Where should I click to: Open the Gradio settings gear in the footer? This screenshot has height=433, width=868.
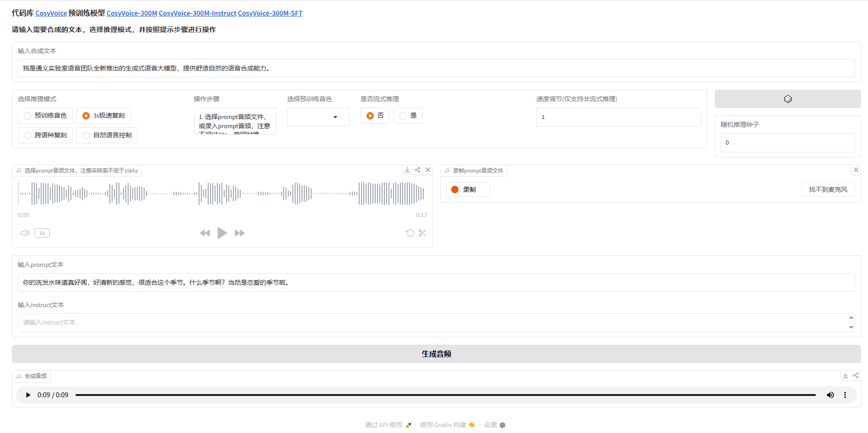(x=502, y=425)
